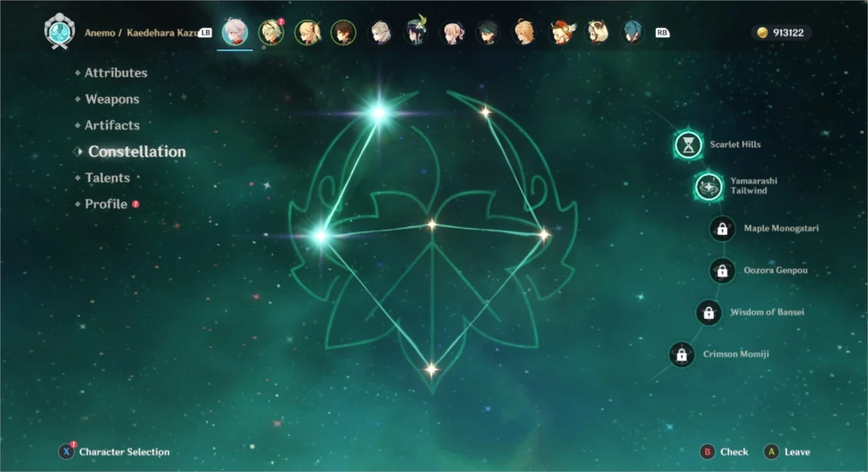
Task: Click the star at the right point
Action: click(544, 234)
